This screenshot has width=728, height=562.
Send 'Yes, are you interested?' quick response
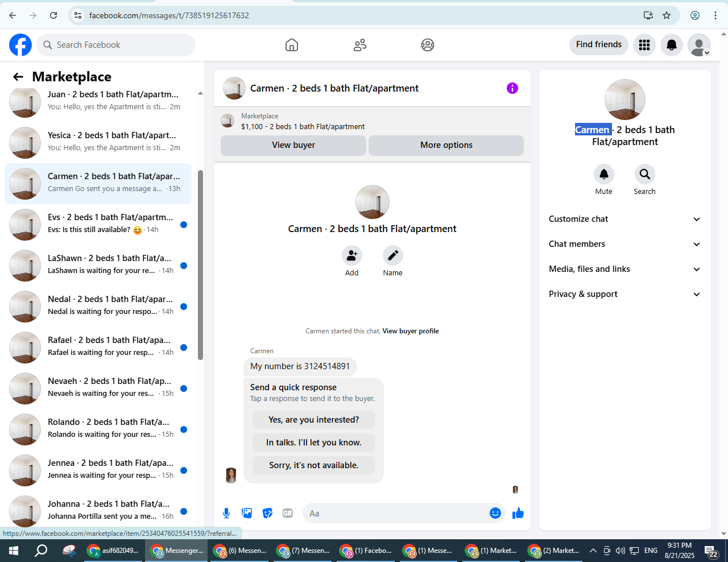[314, 420]
